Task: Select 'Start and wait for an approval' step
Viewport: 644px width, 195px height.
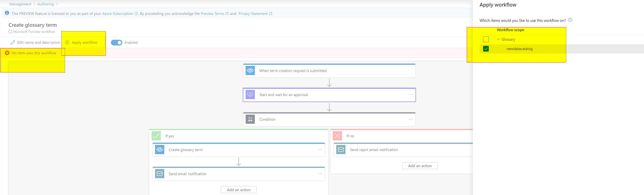Action: click(x=329, y=95)
